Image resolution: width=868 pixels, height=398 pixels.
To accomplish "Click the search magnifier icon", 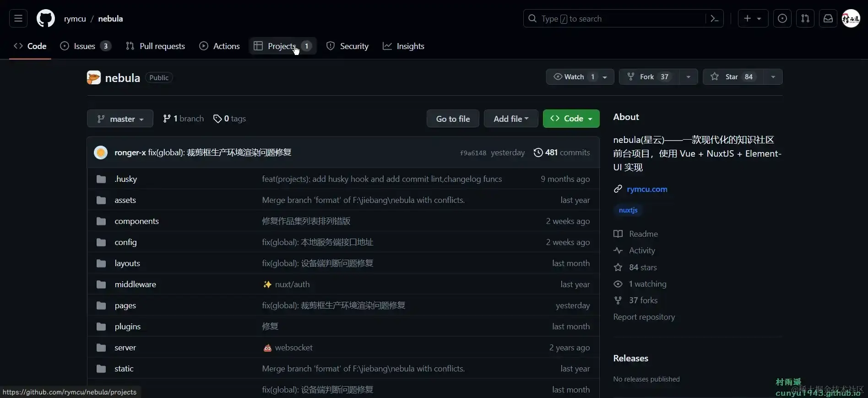I will coord(532,18).
